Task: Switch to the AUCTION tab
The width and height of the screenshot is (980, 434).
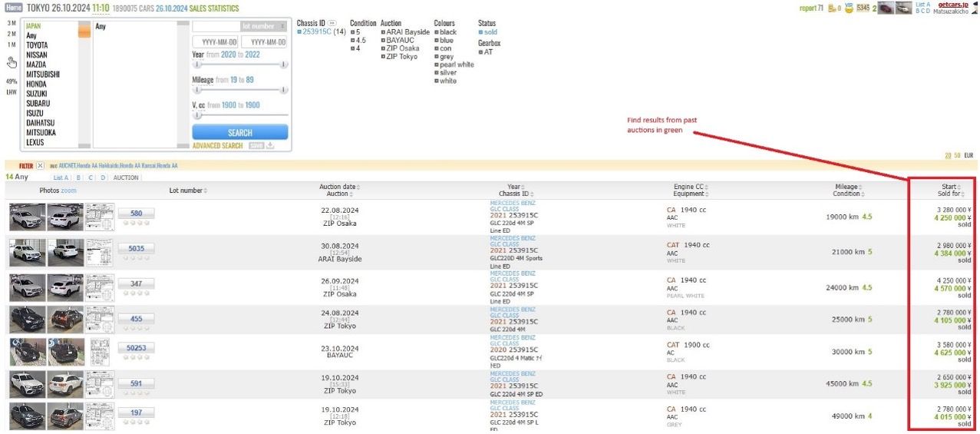Action: pyautogui.click(x=126, y=177)
